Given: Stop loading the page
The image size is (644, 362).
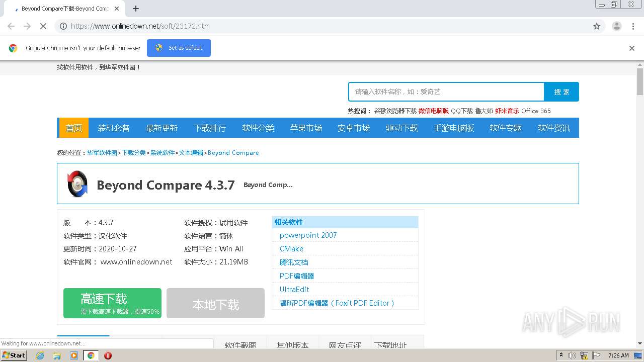Looking at the screenshot, I should tap(43, 26).
